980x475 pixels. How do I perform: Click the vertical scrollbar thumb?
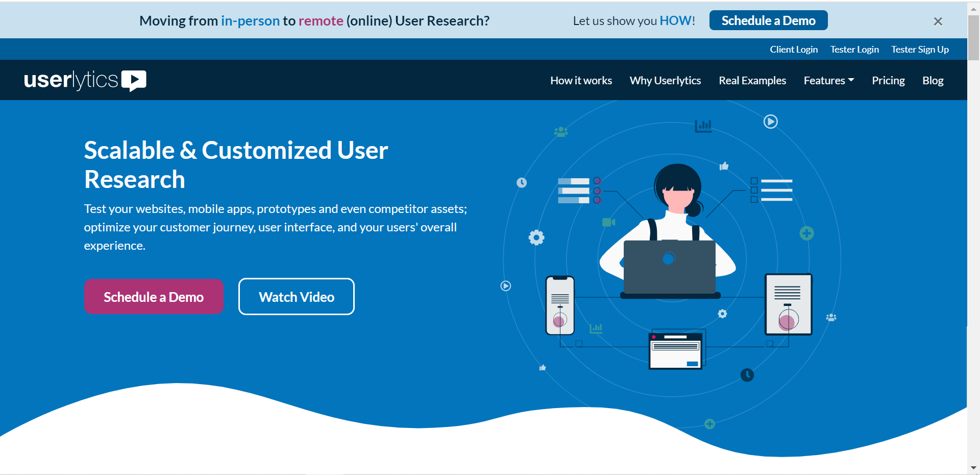pyautogui.click(x=973, y=38)
